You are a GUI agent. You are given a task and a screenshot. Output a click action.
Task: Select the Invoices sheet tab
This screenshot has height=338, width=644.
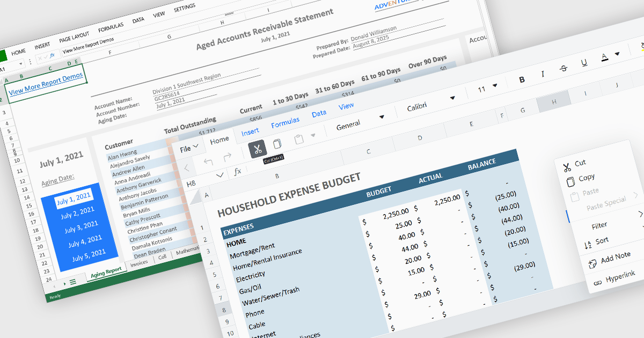tap(139, 263)
